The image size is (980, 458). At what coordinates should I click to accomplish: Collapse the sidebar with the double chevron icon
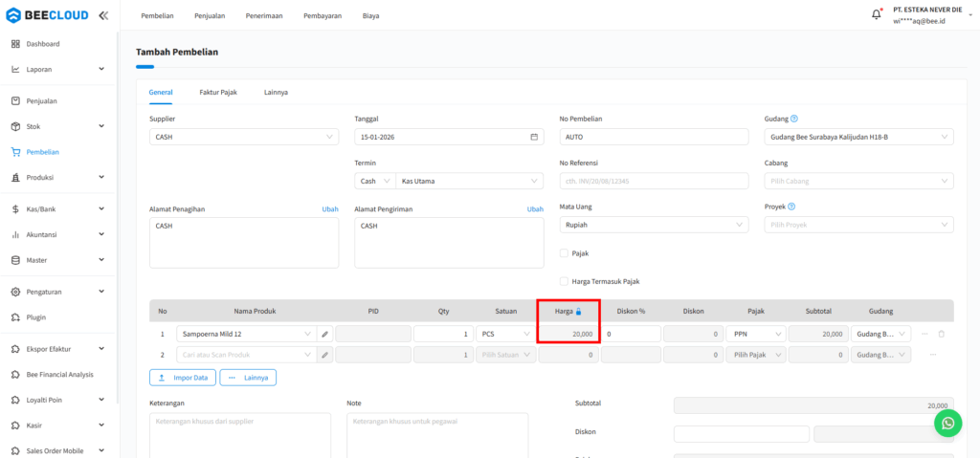pyautogui.click(x=103, y=15)
